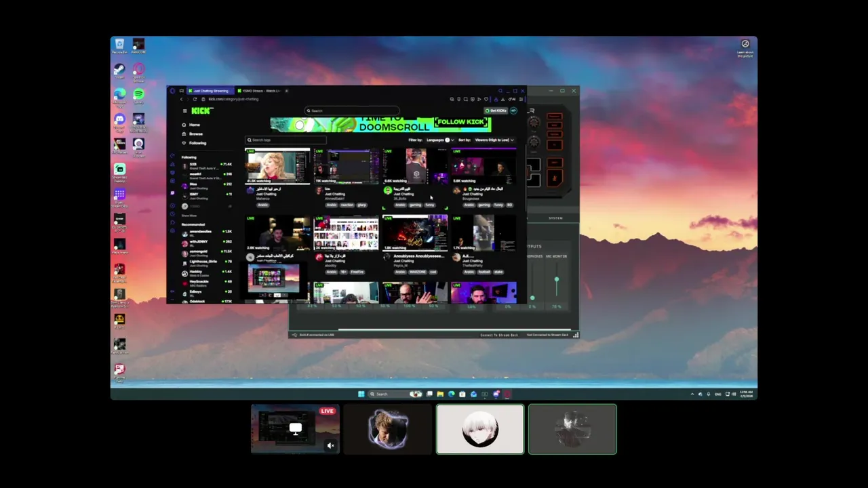
Task: Switch to YSMO Stream browser tab
Action: (258, 91)
